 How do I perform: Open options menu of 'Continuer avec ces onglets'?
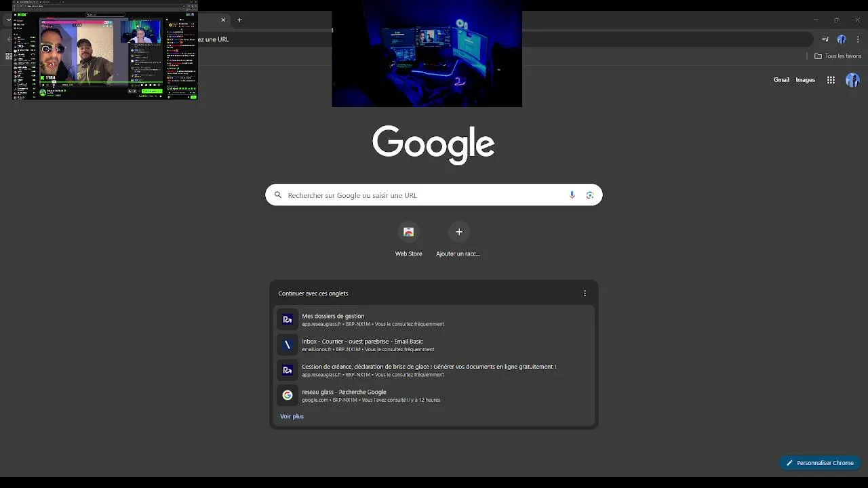point(585,293)
